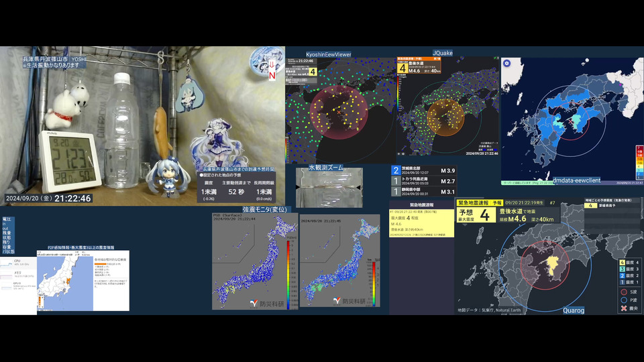Click the yellow intensity 4 badge in JQuake
This screenshot has width=644, height=362.
coord(402,68)
